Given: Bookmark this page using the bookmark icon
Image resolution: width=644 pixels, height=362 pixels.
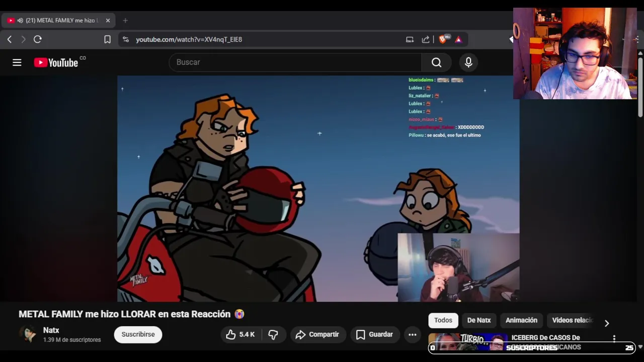Looking at the screenshot, I should click(107, 39).
